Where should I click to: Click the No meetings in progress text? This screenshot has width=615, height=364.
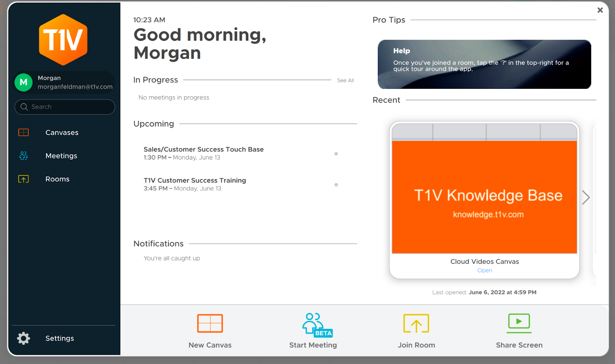[x=174, y=98]
